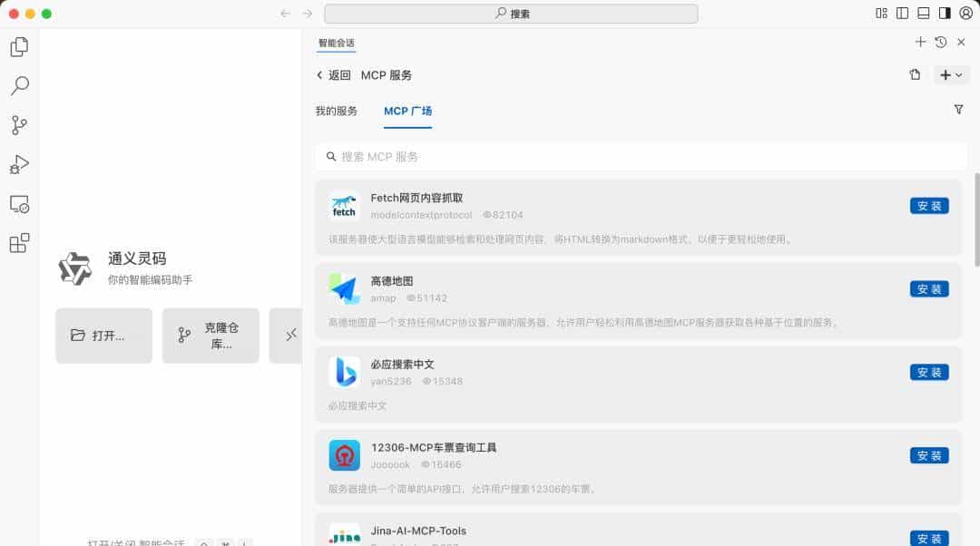The image size is (980, 546).
Task: Open the Extensions panel icon
Action: [x=19, y=243]
